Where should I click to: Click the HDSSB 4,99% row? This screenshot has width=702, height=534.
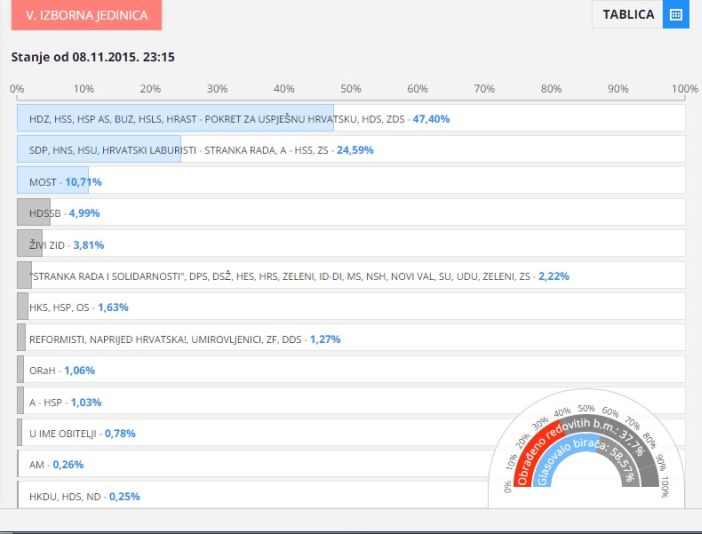coord(351,213)
